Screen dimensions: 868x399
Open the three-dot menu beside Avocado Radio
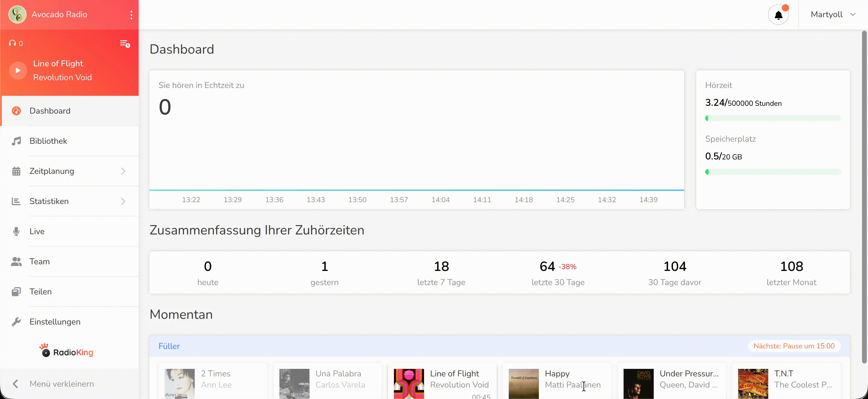click(131, 15)
